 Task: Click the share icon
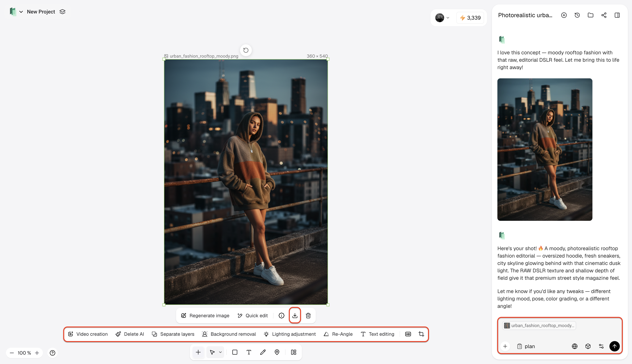(604, 15)
